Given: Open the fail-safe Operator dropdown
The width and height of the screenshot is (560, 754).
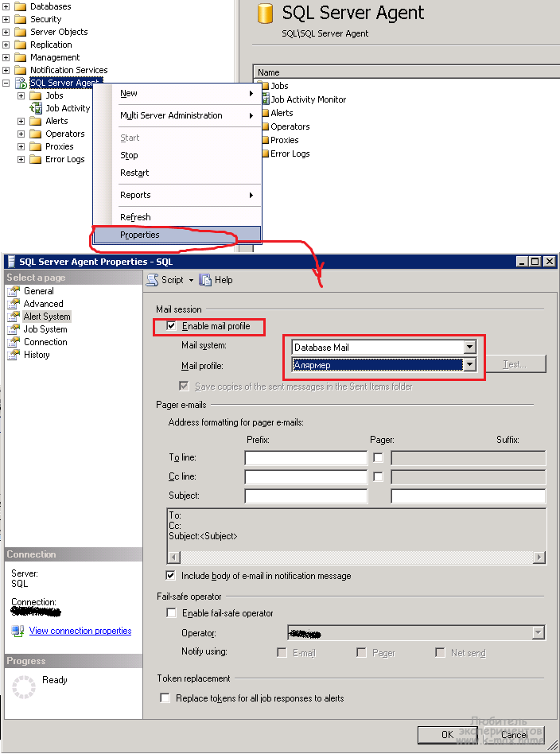Looking at the screenshot, I should [539, 632].
